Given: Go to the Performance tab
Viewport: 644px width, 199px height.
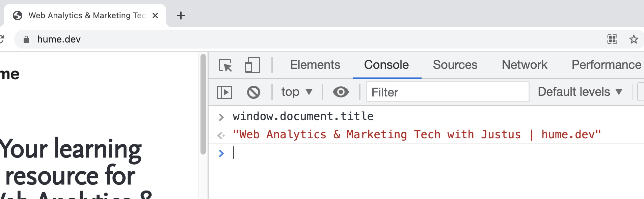Looking at the screenshot, I should click(606, 65).
